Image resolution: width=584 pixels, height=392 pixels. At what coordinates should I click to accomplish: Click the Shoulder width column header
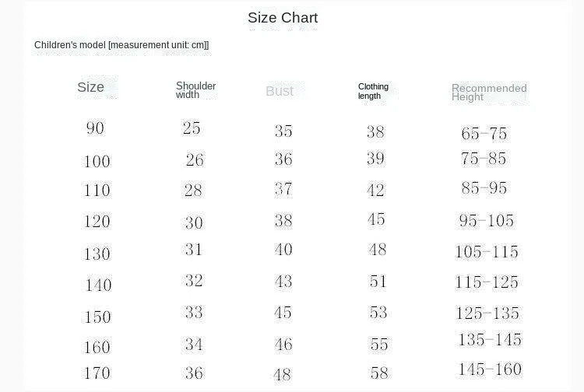[195, 90]
